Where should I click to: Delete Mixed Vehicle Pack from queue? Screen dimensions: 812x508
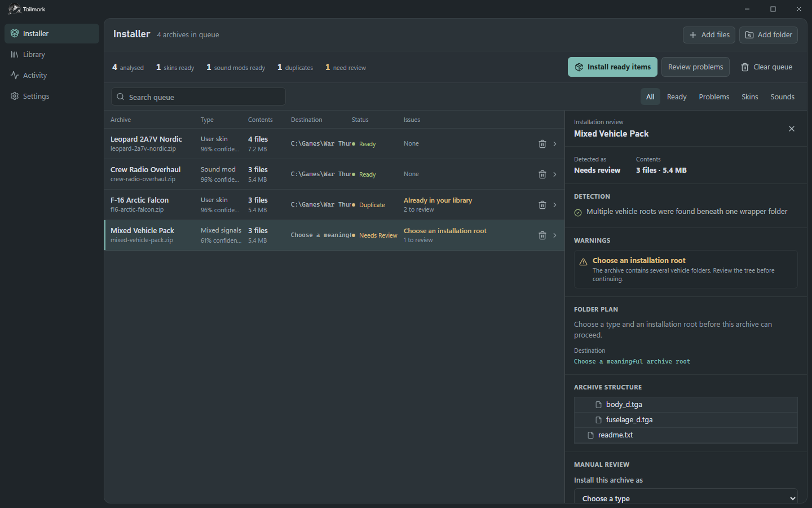pos(542,235)
